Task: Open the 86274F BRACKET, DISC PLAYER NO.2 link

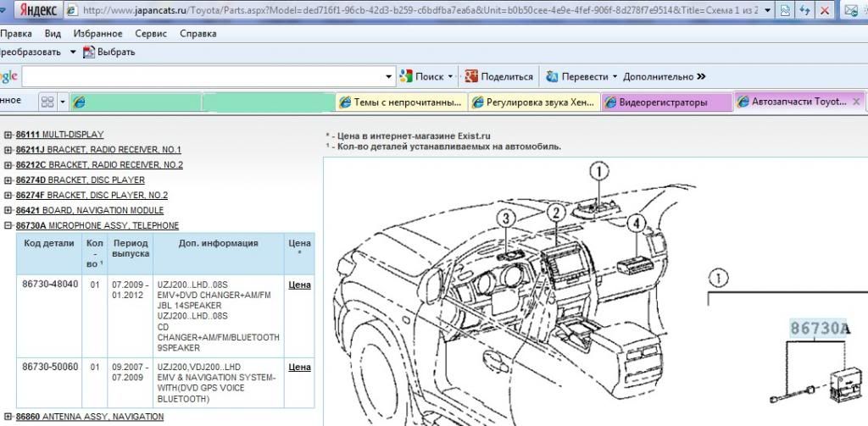Action: click(92, 196)
